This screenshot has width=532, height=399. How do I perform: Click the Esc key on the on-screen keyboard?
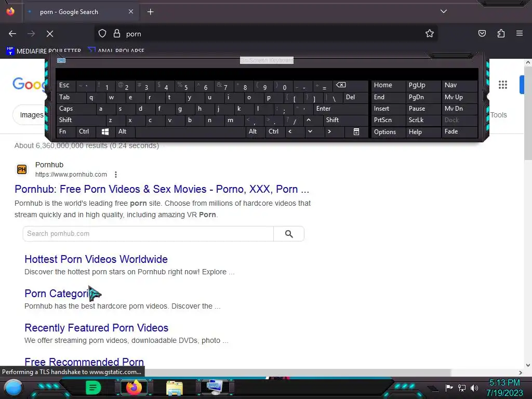(x=66, y=85)
